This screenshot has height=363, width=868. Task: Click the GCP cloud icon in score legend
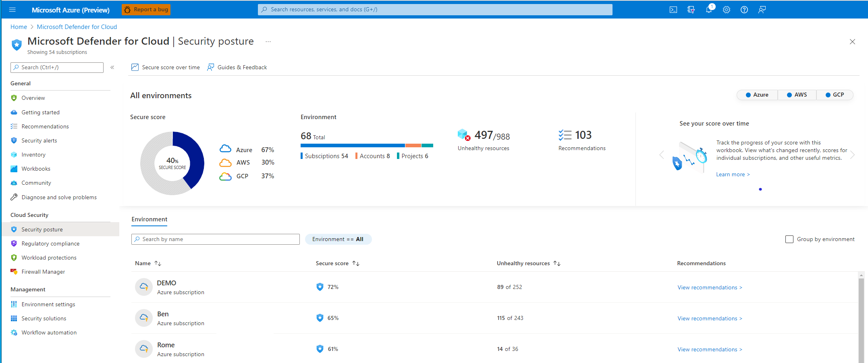click(225, 176)
